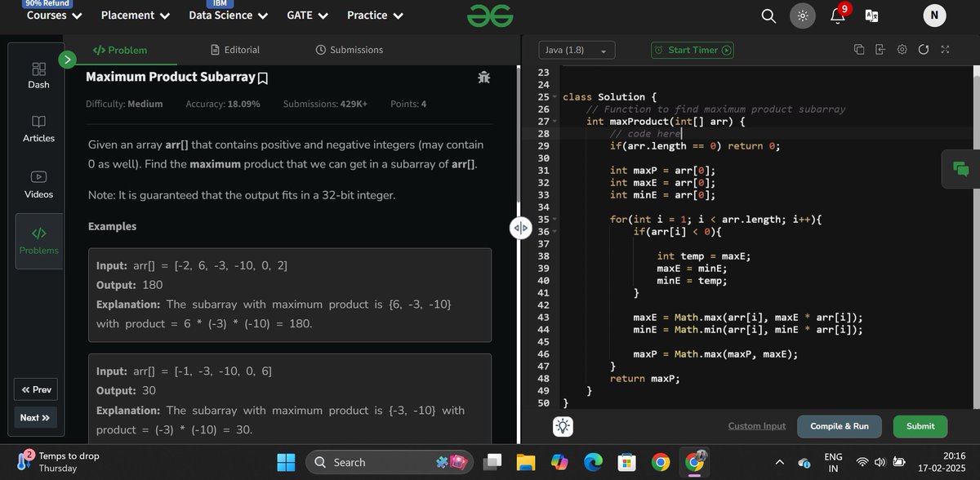Open the Windows Start button
The image size is (980, 480).
(286, 462)
